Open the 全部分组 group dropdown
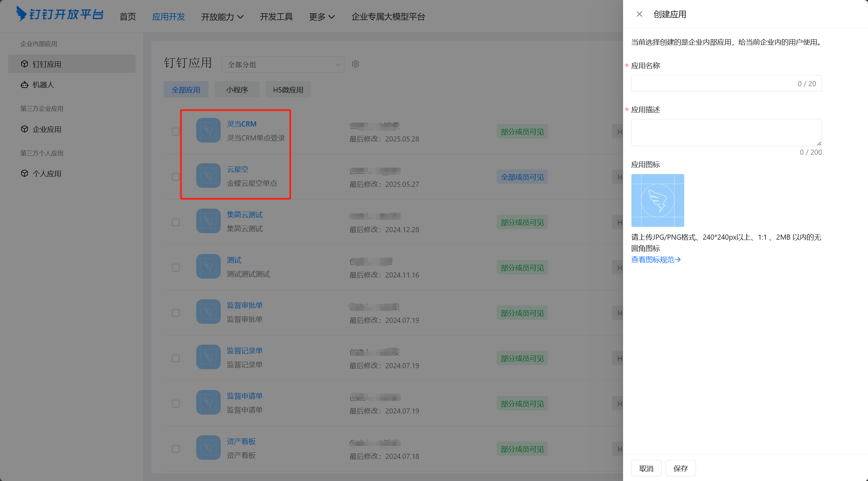This screenshot has width=868, height=481. tap(283, 64)
